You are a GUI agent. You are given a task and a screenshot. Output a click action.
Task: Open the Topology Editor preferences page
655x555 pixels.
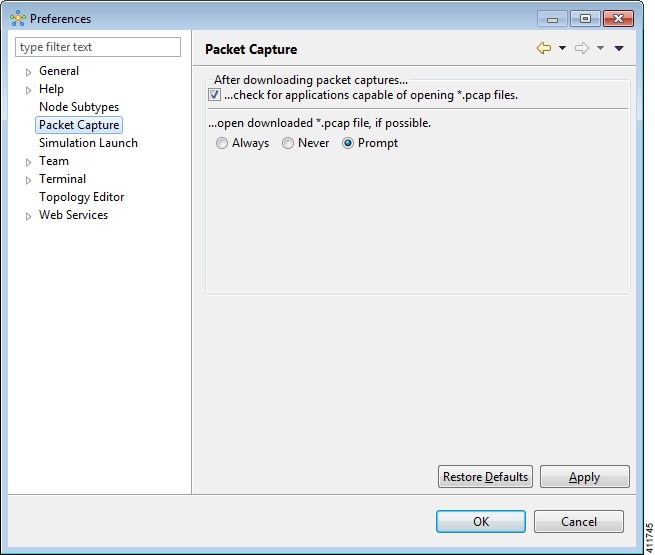tap(82, 197)
